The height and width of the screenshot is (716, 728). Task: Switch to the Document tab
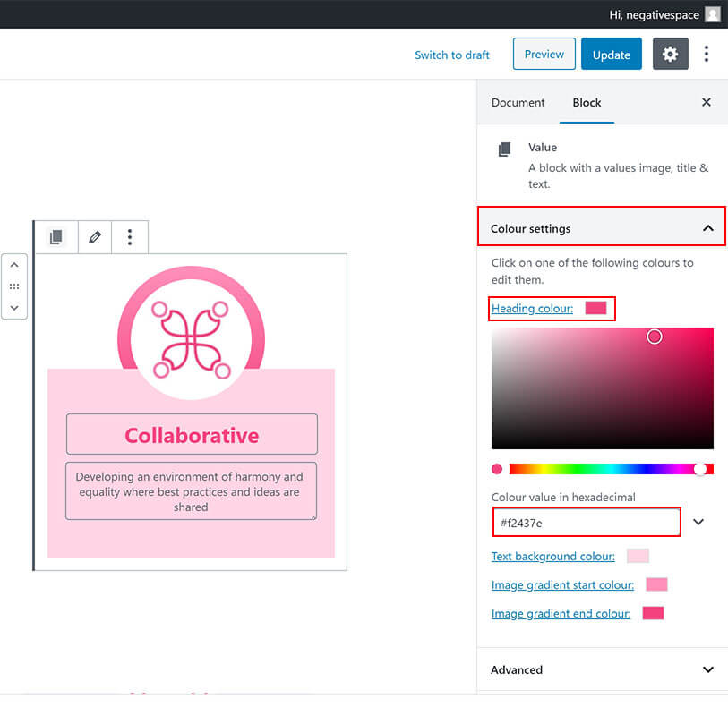pos(518,102)
